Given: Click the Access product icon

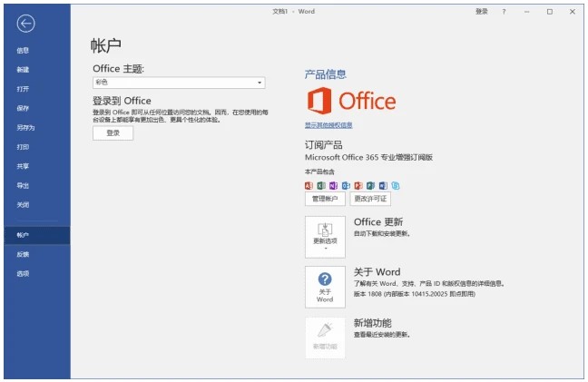Looking at the screenshot, I should (309, 186).
